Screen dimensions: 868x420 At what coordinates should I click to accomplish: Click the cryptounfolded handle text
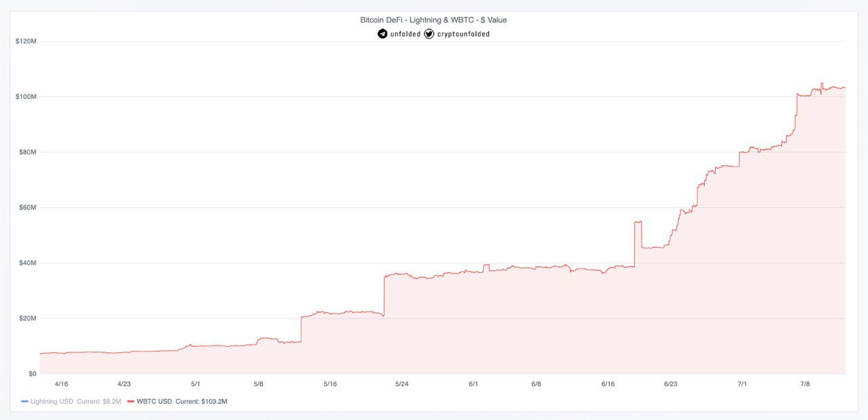tap(463, 34)
